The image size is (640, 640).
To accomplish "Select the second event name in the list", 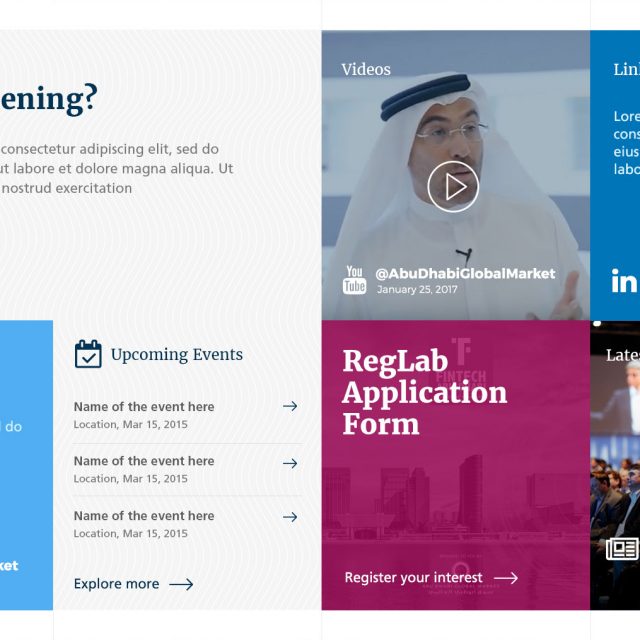I will click(144, 461).
